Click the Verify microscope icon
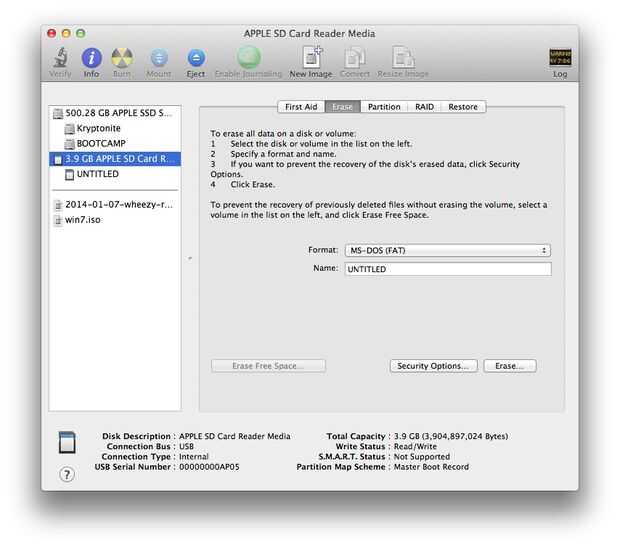Screen dimensions: 620x548 [60, 58]
